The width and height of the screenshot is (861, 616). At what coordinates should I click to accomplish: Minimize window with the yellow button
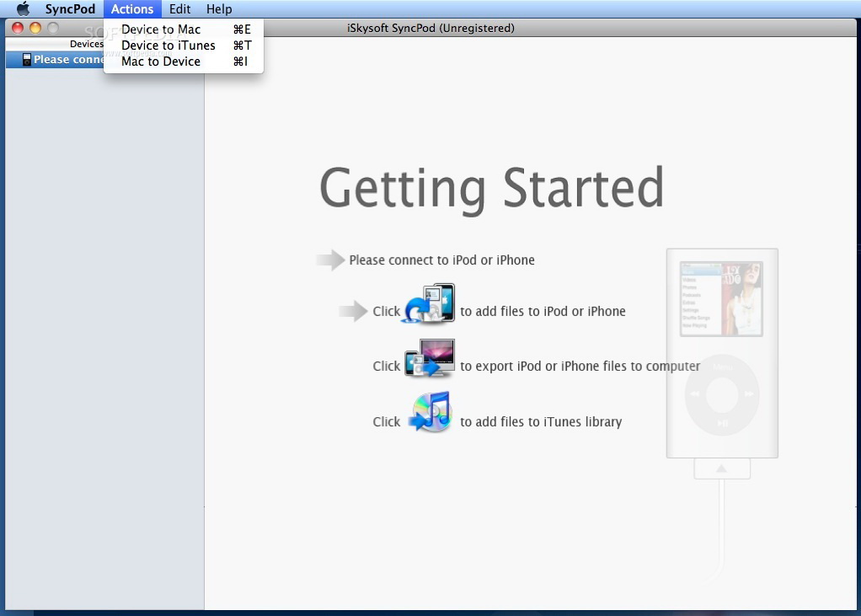point(35,28)
